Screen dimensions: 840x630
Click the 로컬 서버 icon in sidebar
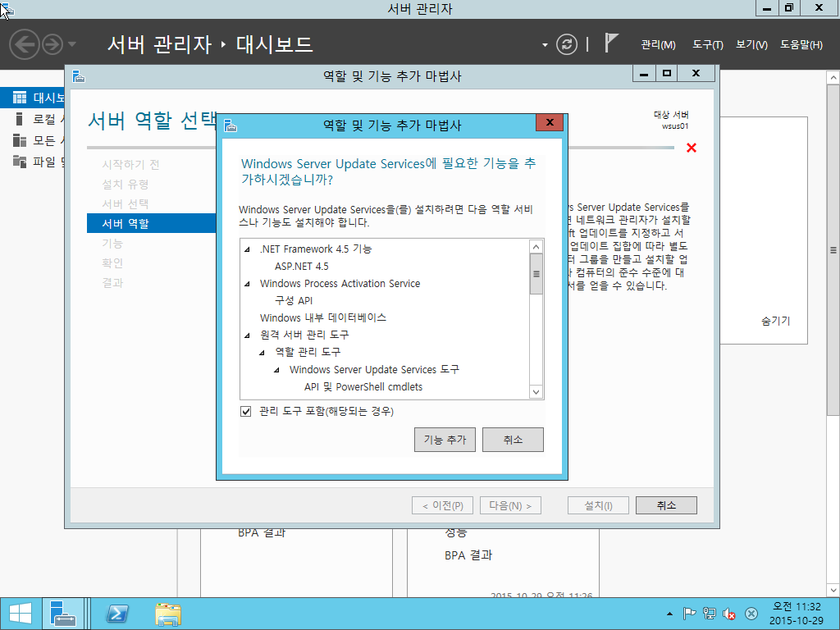coord(20,119)
